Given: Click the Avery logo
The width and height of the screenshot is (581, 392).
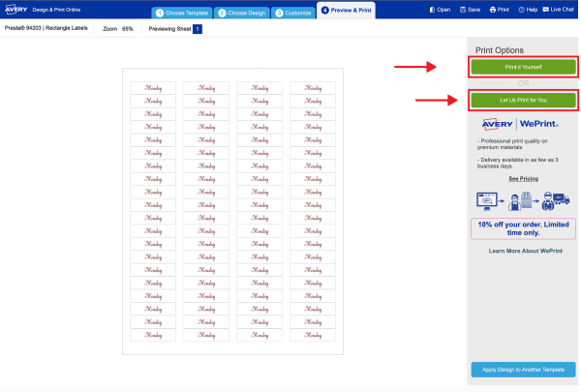Looking at the screenshot, I should 15,9.
